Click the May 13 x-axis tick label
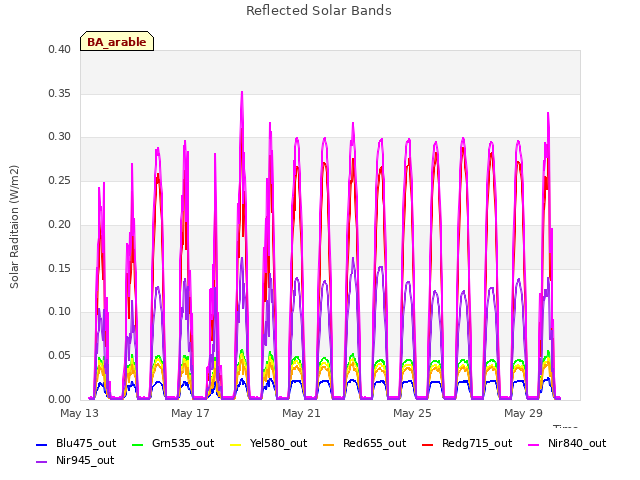 (x=80, y=413)
